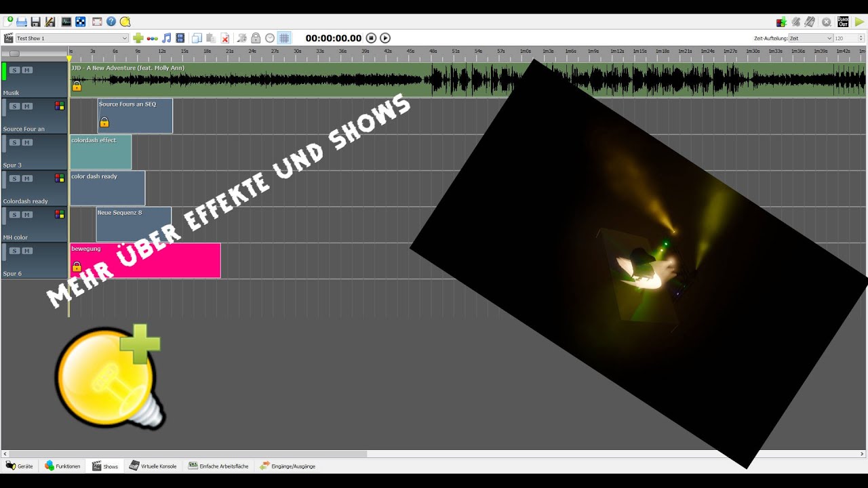The width and height of the screenshot is (868, 488).
Task: Toggle live edit mode icon
Action: coord(796,22)
